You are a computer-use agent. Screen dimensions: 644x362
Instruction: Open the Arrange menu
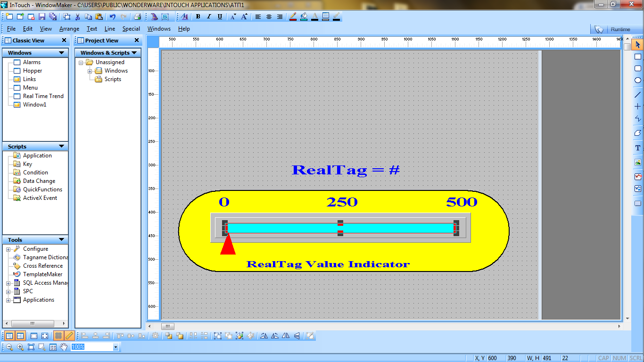coord(69,29)
